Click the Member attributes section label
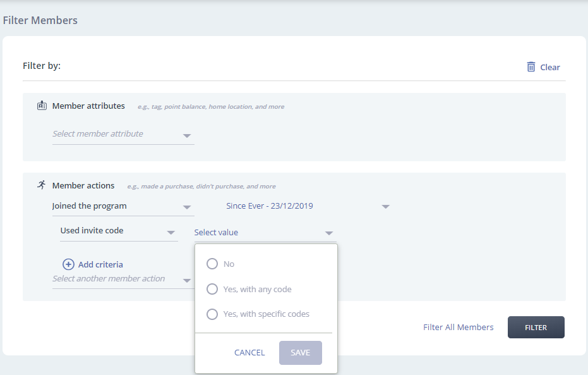588x375 pixels. [x=88, y=106]
